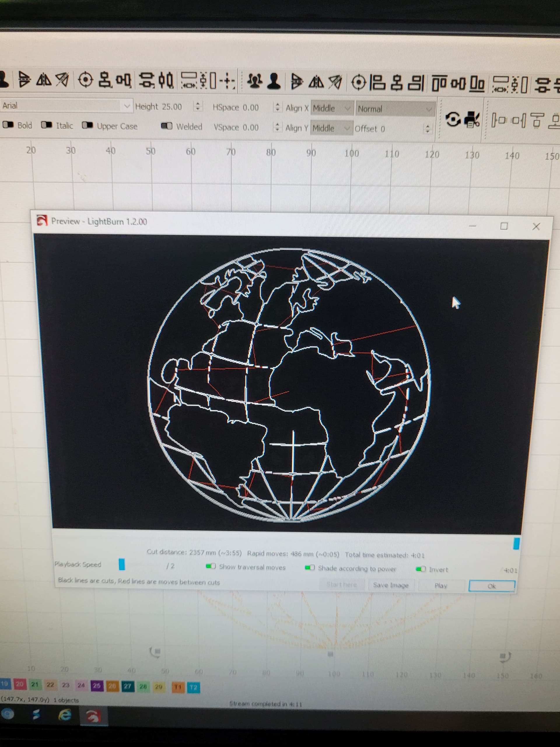
Task: Click the Playback Speed slider handle
Action: [122, 564]
